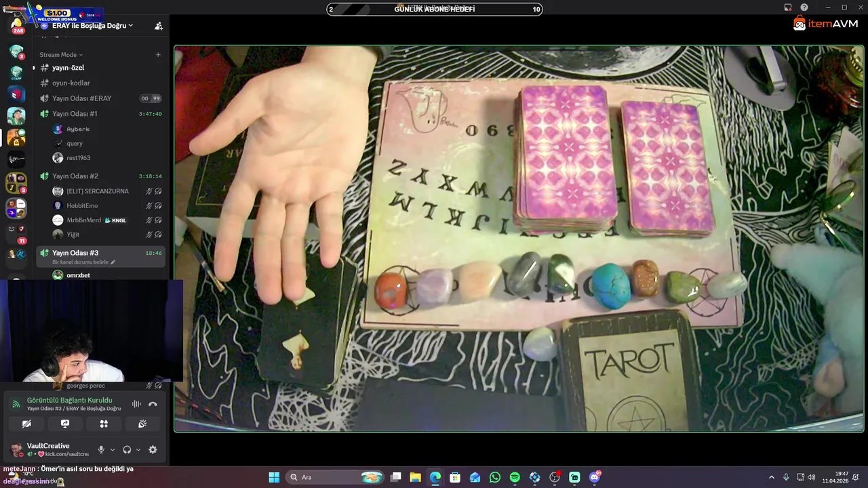Open the soundboard button
The image size is (868, 488).
tap(142, 424)
